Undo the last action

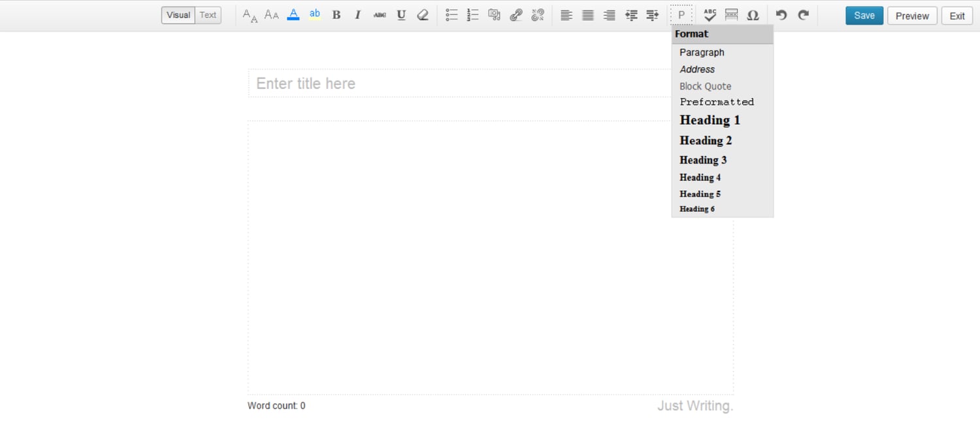pyautogui.click(x=781, y=15)
